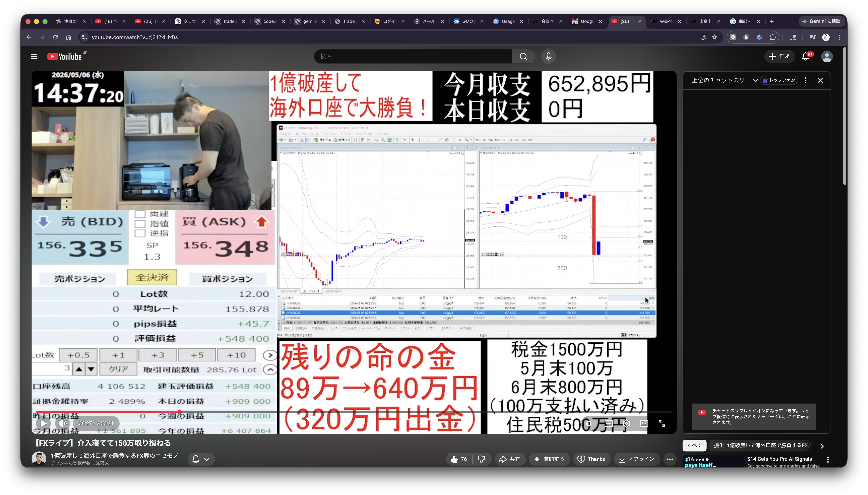Open the Extensions puzzle piece menu
Viewport: 868px width, 495px height.
click(773, 37)
